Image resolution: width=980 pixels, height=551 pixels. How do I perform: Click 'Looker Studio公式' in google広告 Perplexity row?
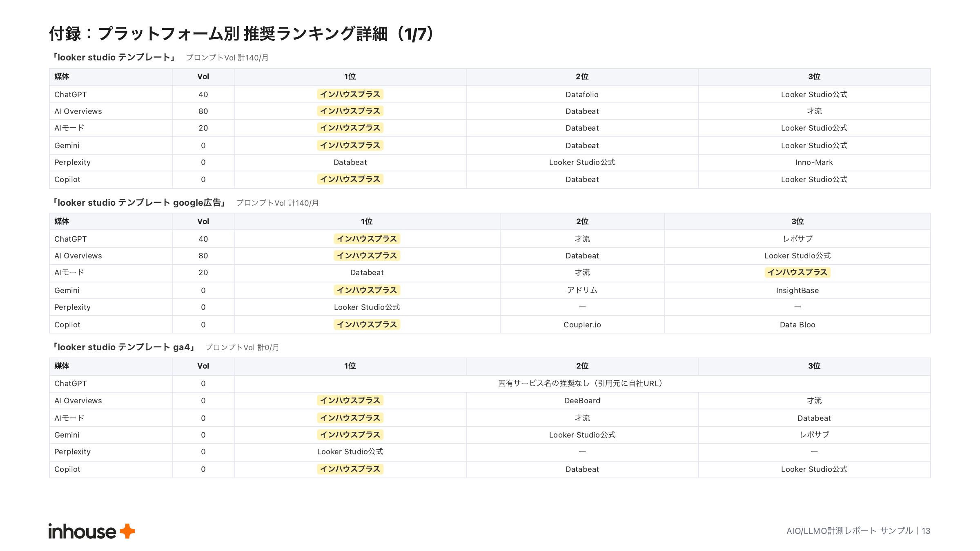tap(367, 307)
